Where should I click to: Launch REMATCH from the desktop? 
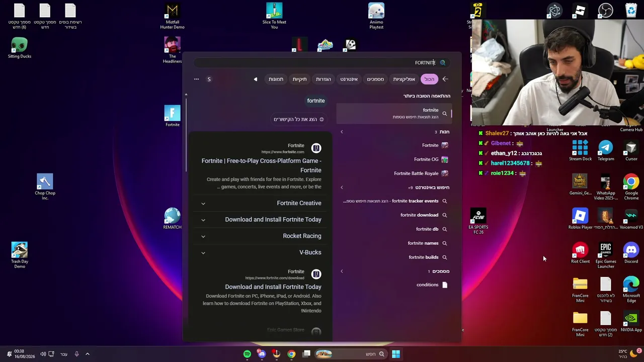tap(172, 219)
